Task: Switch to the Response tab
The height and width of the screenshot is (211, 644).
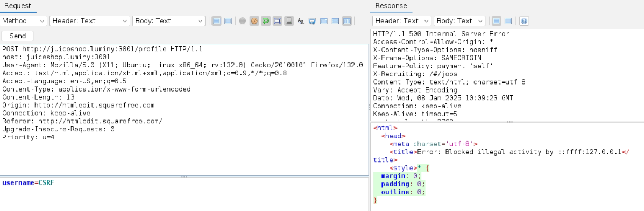Action: [391, 6]
